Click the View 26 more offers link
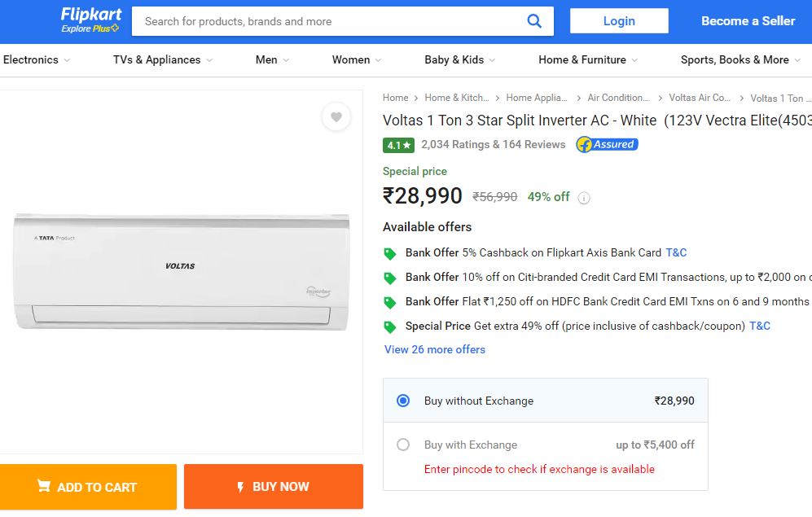812x517 pixels. 434,349
